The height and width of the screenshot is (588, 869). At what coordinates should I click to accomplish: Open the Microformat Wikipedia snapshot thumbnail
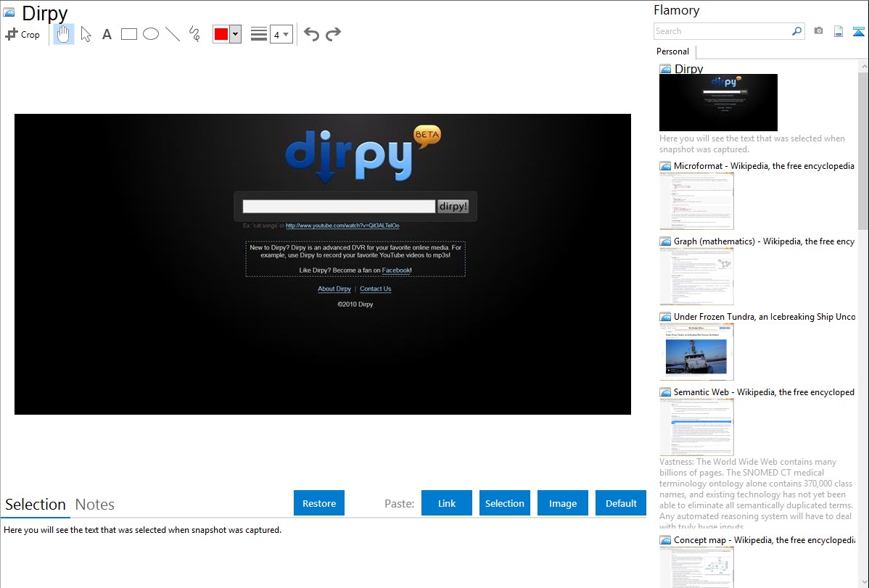click(696, 201)
